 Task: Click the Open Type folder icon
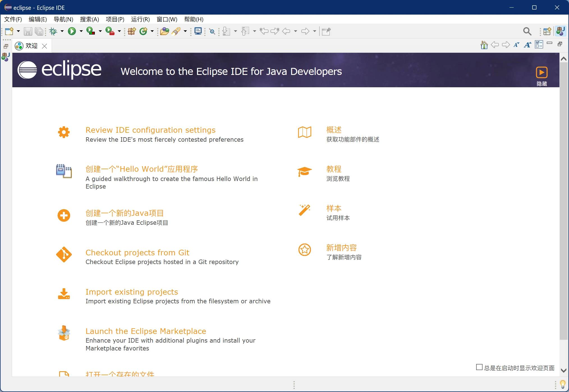point(164,31)
